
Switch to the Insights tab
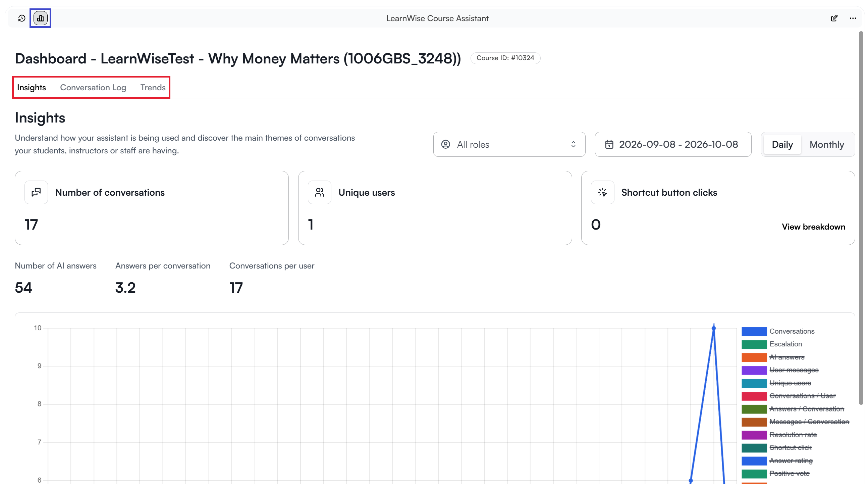pos(31,87)
